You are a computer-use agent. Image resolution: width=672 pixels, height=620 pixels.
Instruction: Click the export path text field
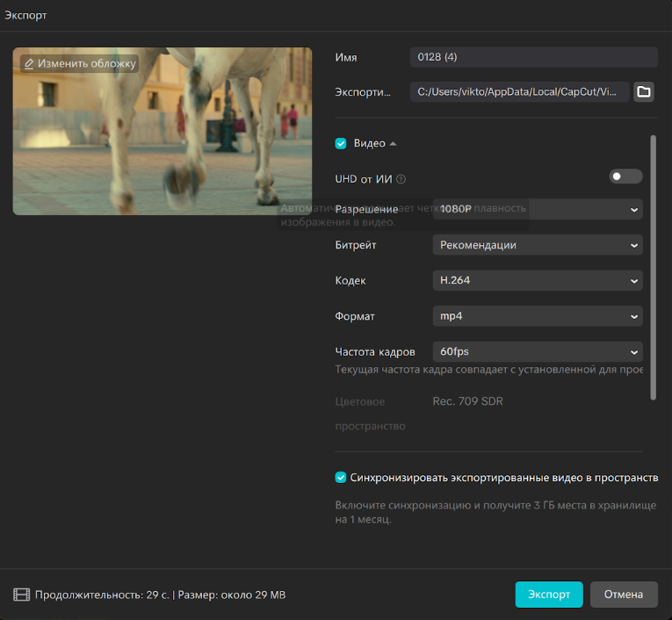pos(519,92)
